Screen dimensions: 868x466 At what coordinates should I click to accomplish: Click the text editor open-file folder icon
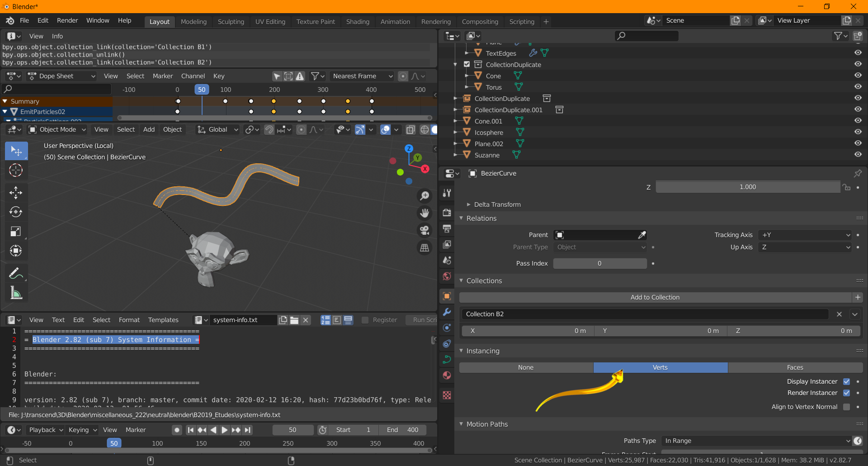[294, 320]
